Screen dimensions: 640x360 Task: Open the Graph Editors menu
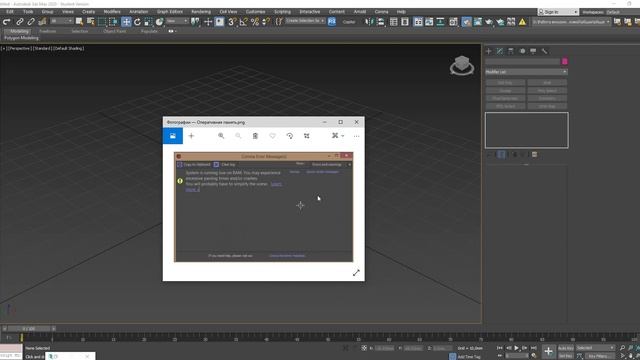pyautogui.click(x=170, y=11)
